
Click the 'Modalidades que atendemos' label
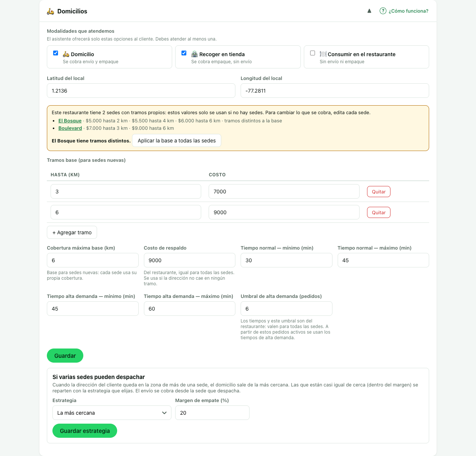(x=81, y=31)
